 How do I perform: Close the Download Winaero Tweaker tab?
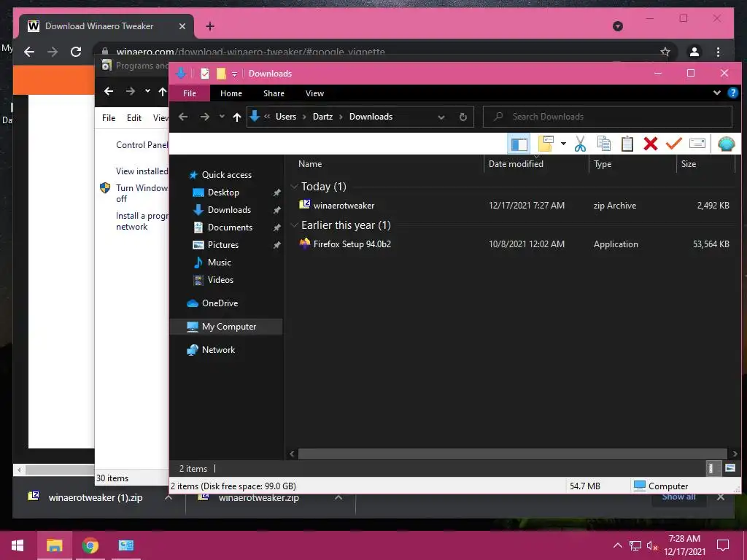click(182, 26)
